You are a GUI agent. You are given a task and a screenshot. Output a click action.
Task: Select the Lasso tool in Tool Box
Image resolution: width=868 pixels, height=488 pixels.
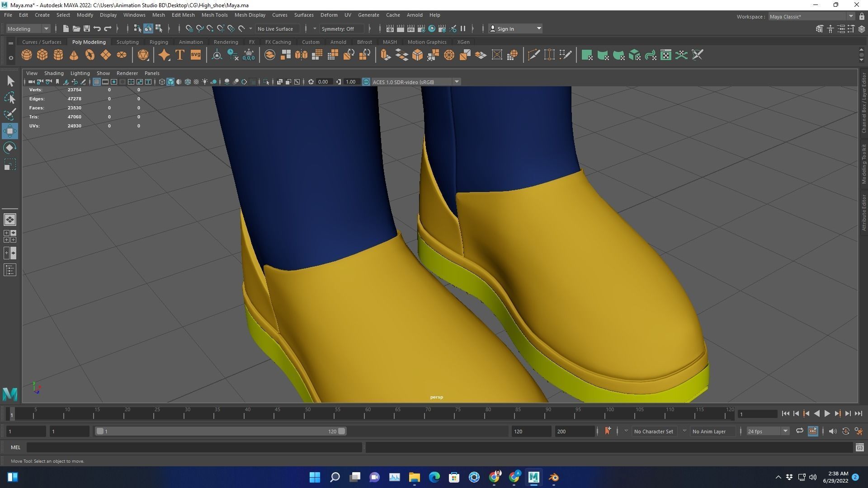point(10,98)
